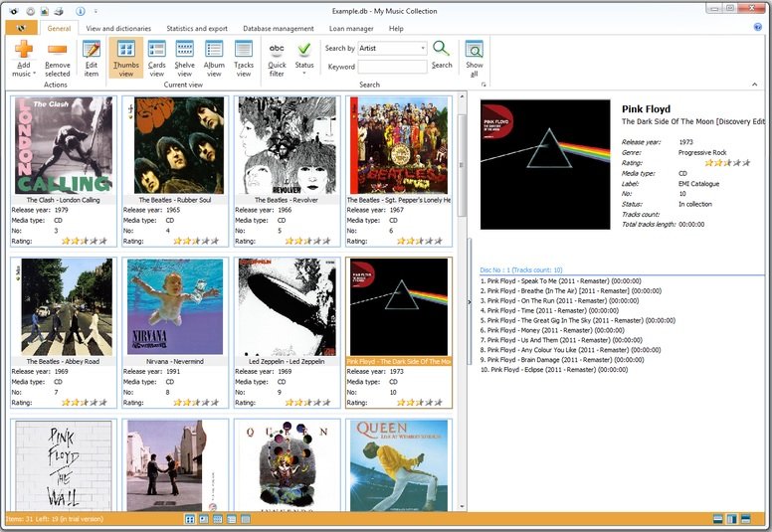Image resolution: width=772 pixels, height=532 pixels.
Task: Open the Database management tab
Action: pos(279,29)
